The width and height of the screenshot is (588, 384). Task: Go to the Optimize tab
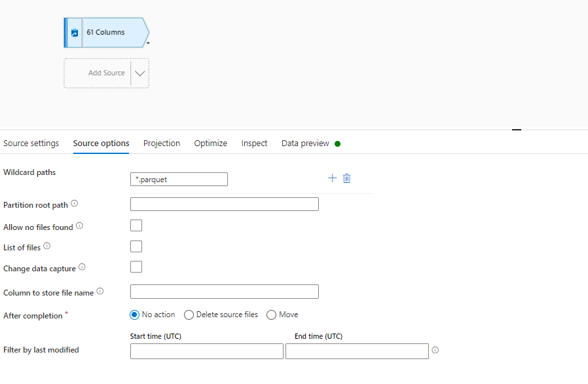click(211, 144)
